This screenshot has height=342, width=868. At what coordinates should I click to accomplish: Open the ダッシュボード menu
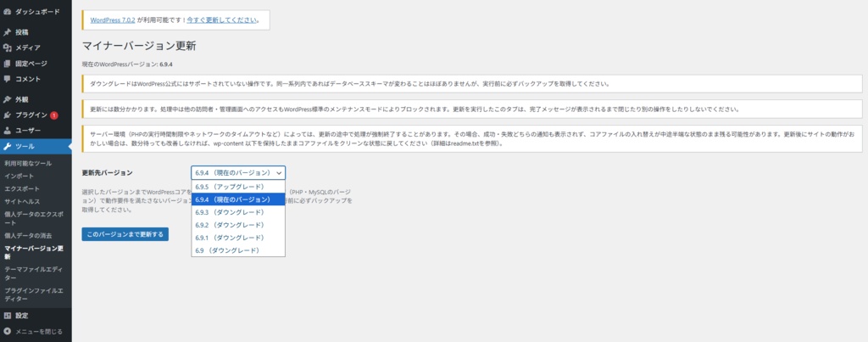[36, 11]
